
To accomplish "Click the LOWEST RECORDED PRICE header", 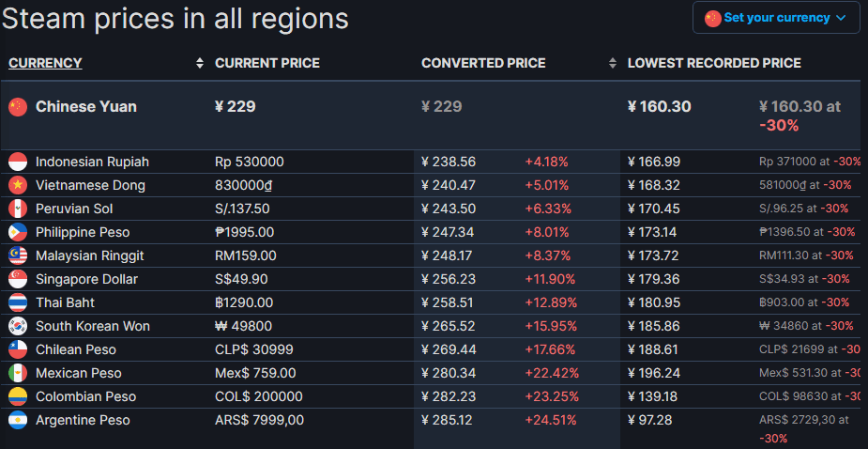I will (x=714, y=63).
